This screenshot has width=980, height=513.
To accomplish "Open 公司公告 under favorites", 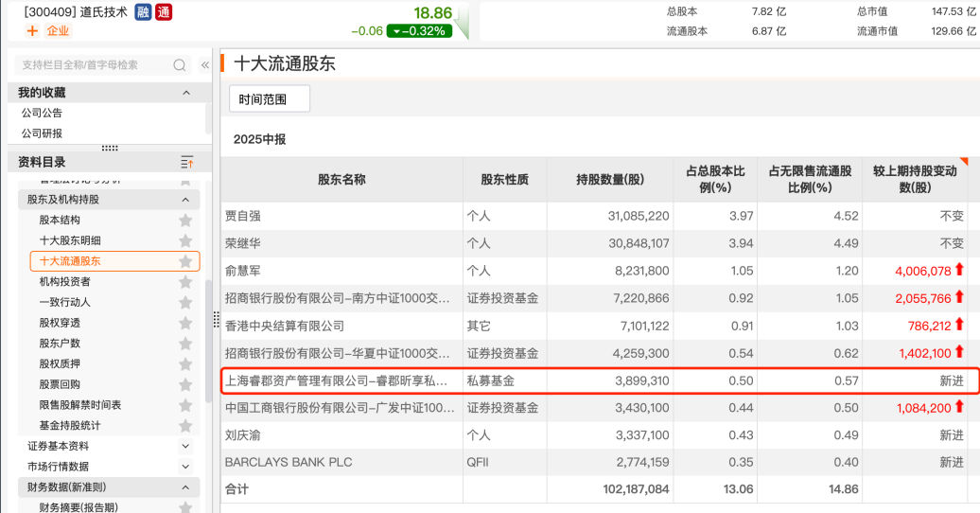I will click(42, 113).
